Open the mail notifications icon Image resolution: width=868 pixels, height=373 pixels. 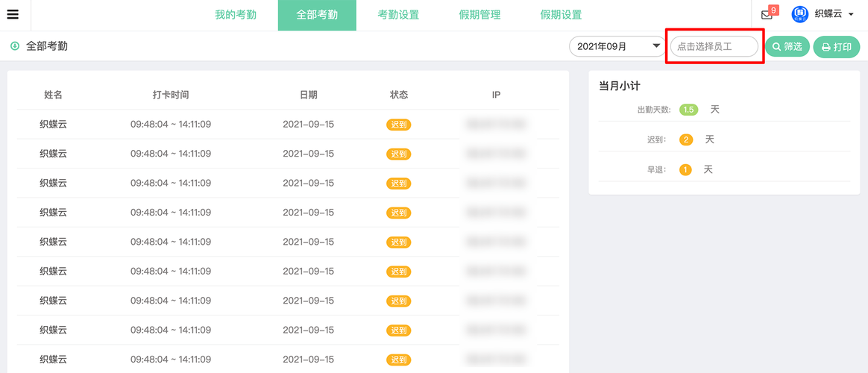tap(767, 15)
